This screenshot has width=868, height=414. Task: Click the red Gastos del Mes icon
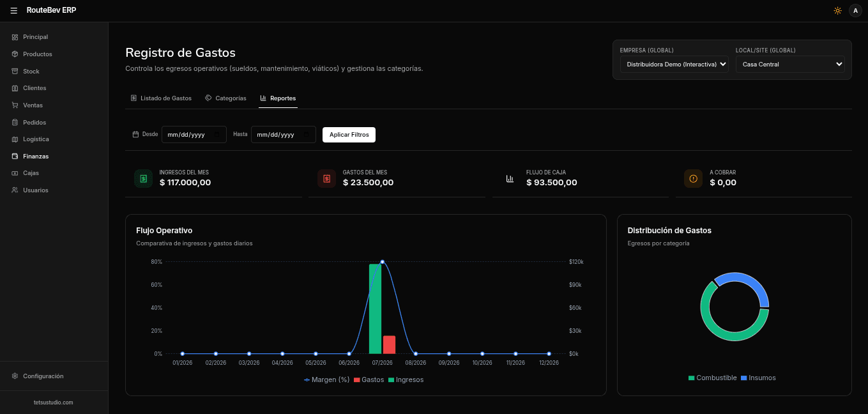pos(326,179)
